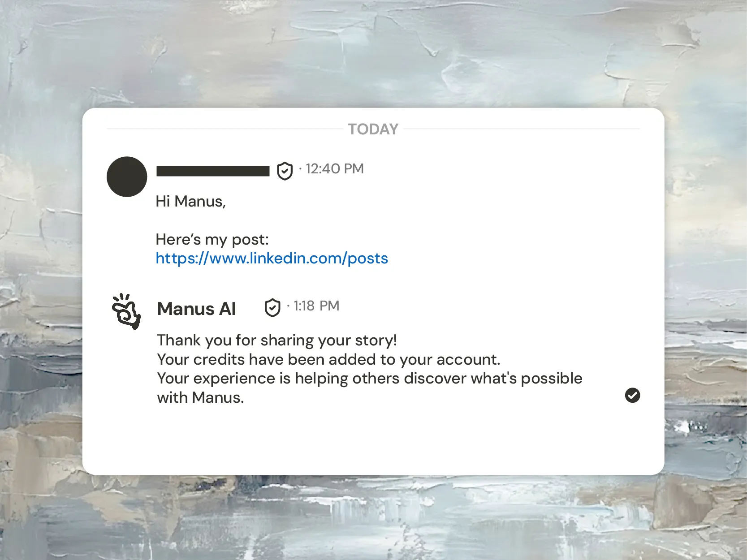Click "Your credits have been added" line

[x=328, y=360]
